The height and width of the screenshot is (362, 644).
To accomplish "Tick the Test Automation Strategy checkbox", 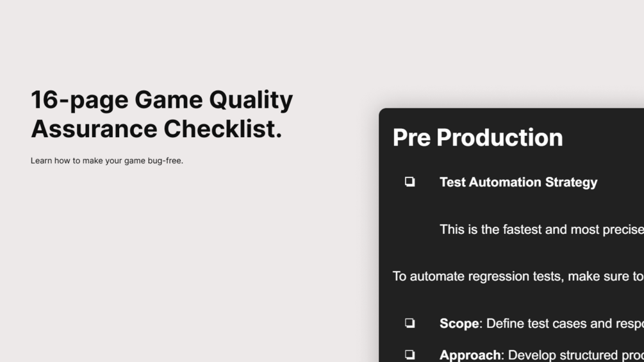I will 409,181.
